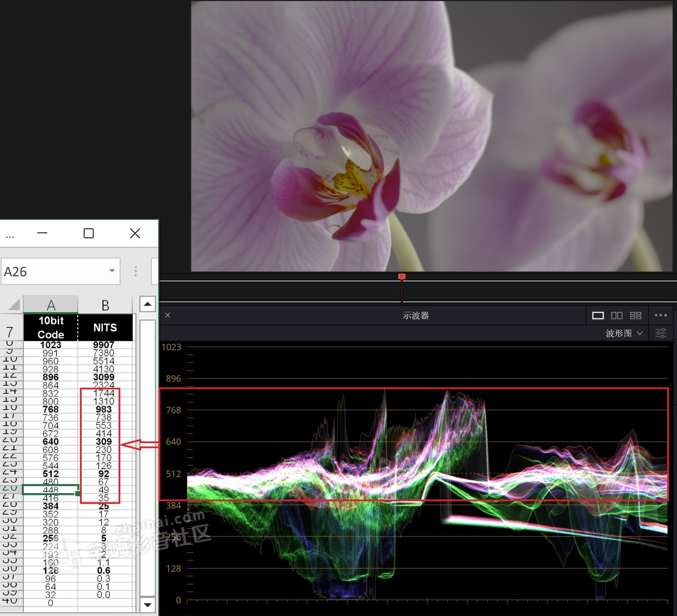
Task: Select highlighted cell with code 448
Action: (51, 490)
